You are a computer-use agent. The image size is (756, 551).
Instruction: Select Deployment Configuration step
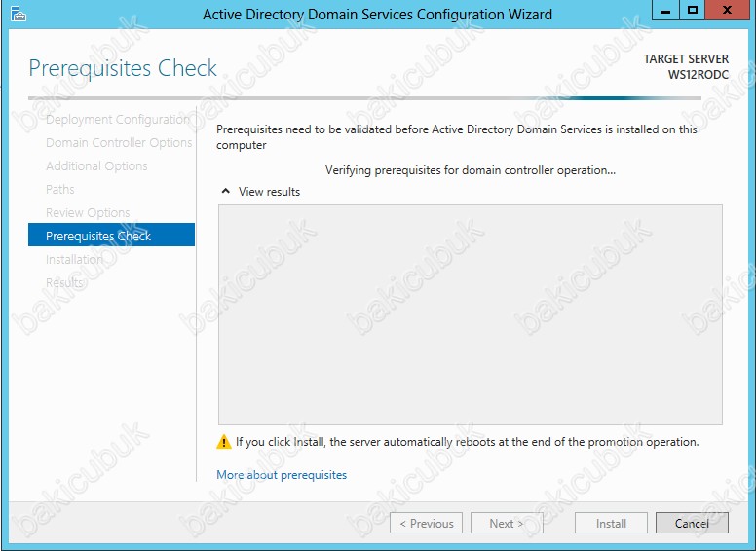118,120
